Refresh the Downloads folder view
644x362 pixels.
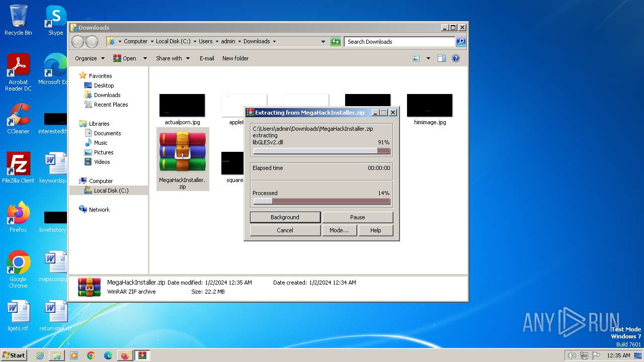336,42
